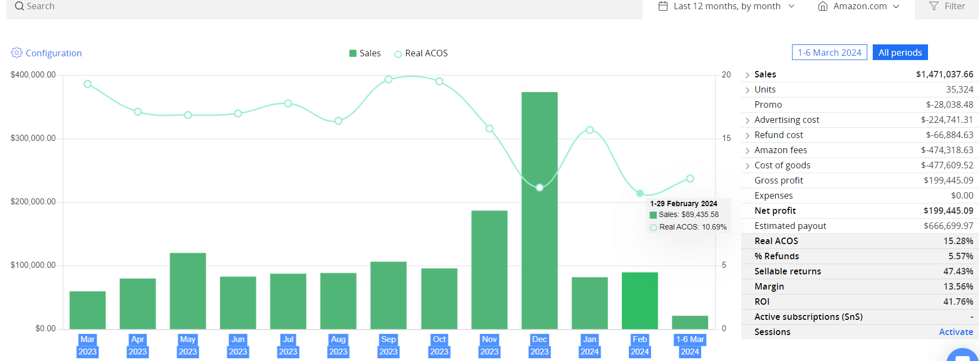Click the December 2023 sales bar
This screenshot has height=361, width=980.
(540, 211)
